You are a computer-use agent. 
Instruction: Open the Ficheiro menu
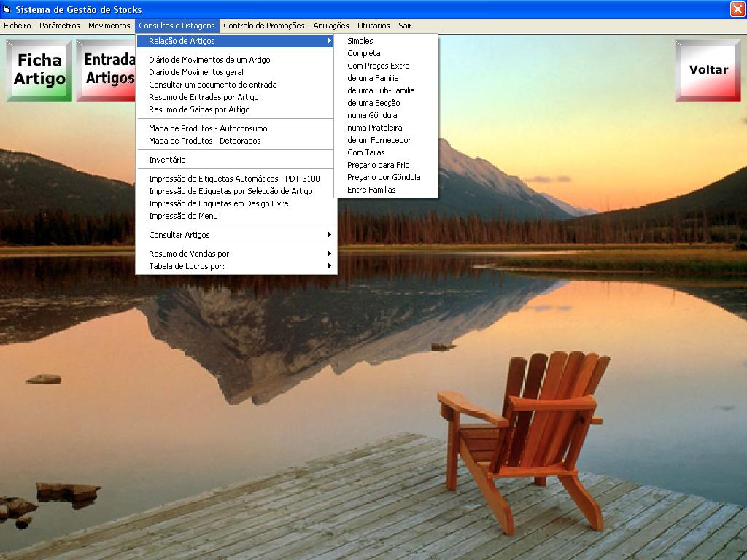click(x=18, y=26)
